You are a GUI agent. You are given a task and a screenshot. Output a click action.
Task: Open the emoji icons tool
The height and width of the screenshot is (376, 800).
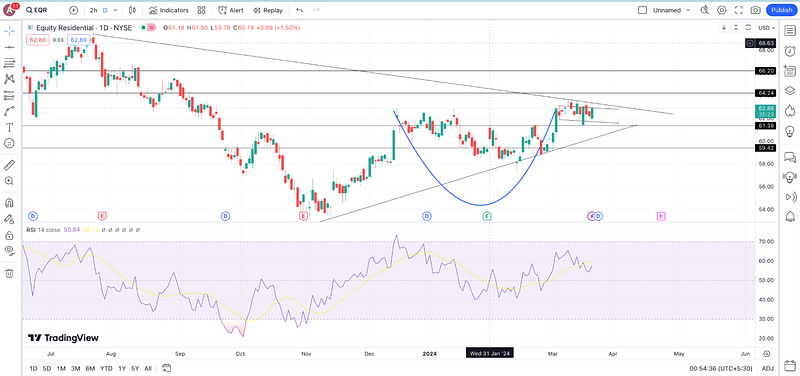coord(9,143)
